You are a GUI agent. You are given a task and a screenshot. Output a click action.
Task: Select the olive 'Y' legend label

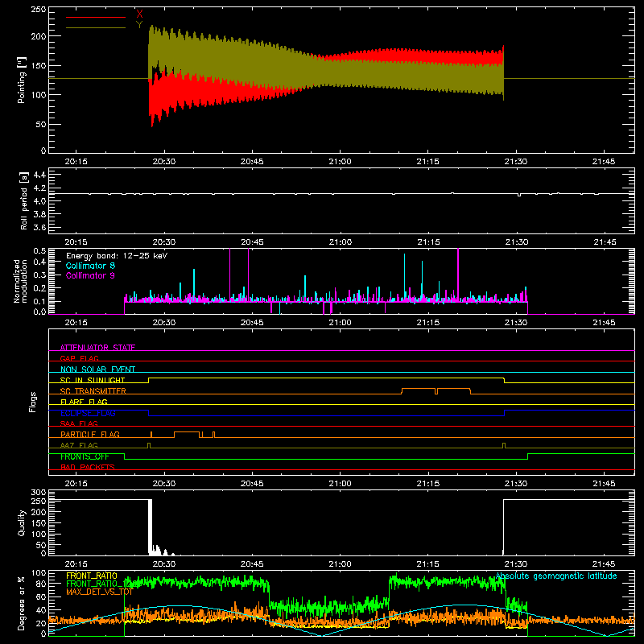pyautogui.click(x=139, y=25)
